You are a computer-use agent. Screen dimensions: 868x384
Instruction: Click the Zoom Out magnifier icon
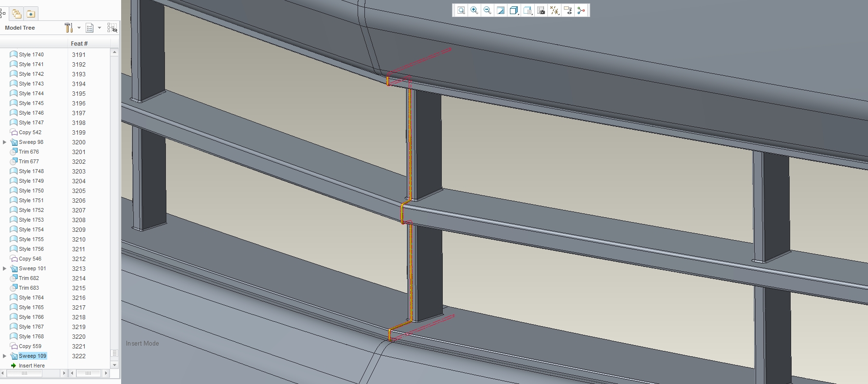click(x=488, y=11)
